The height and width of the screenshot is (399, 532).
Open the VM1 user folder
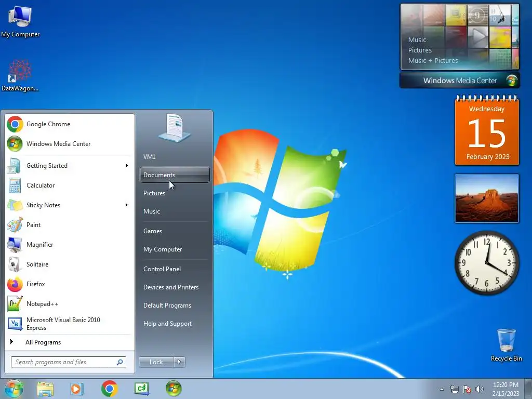[175, 157]
